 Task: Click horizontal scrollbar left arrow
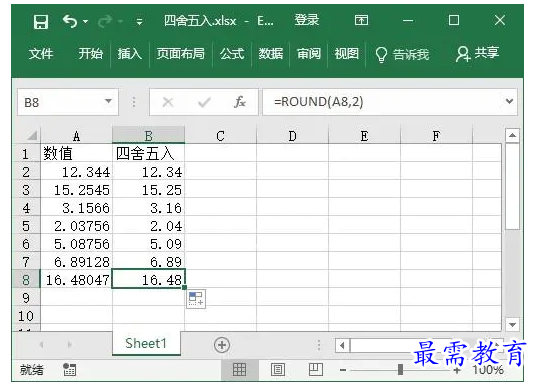tap(342, 345)
